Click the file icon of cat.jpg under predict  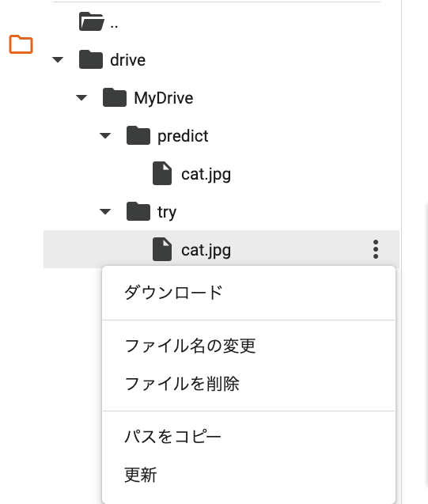162,173
